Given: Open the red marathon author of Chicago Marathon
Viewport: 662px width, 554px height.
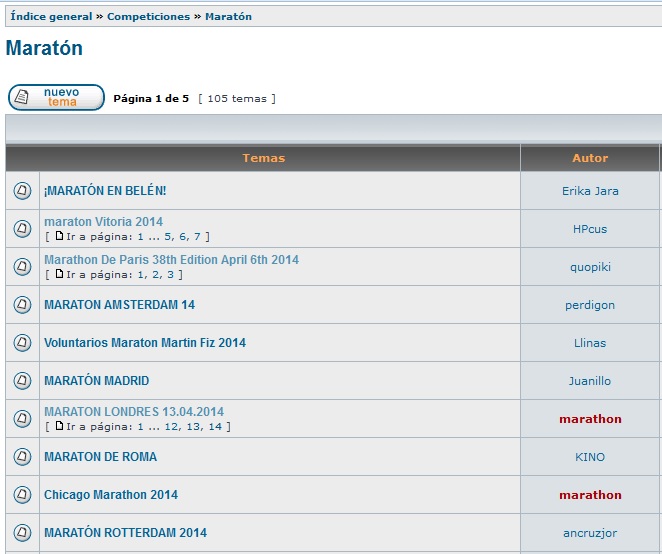Looking at the screenshot, I should (x=590, y=495).
